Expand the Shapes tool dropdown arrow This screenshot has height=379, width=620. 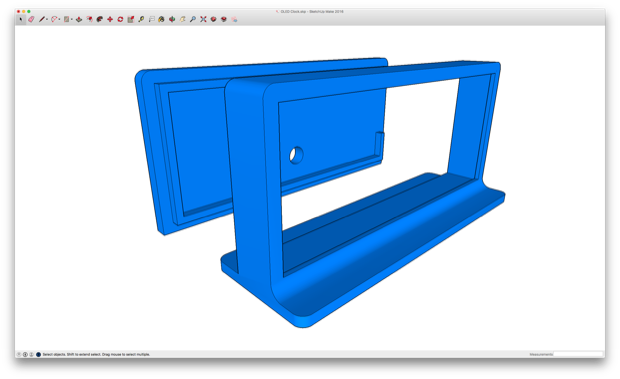click(72, 19)
